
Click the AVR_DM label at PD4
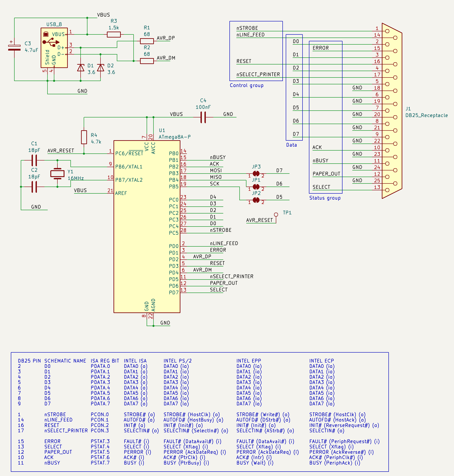click(202, 270)
